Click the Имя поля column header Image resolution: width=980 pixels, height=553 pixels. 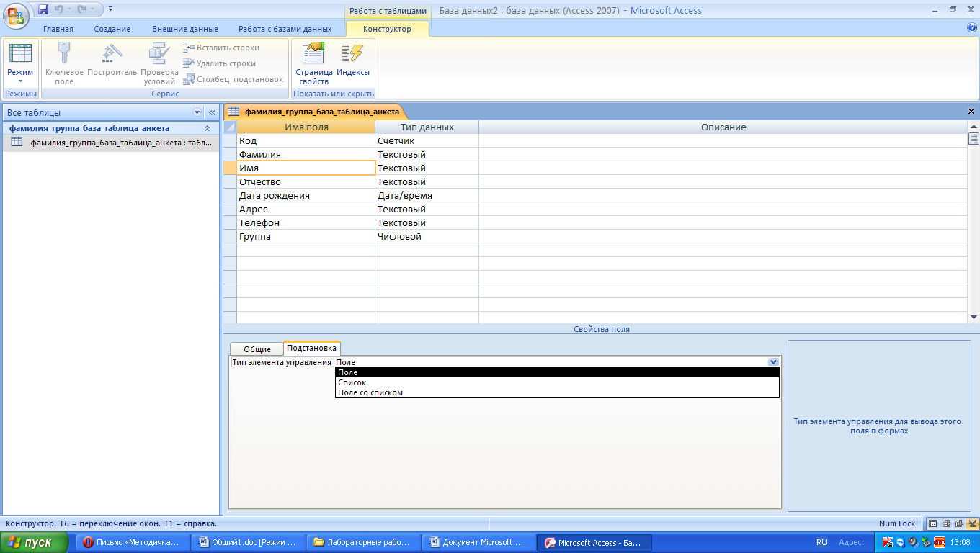pos(306,127)
